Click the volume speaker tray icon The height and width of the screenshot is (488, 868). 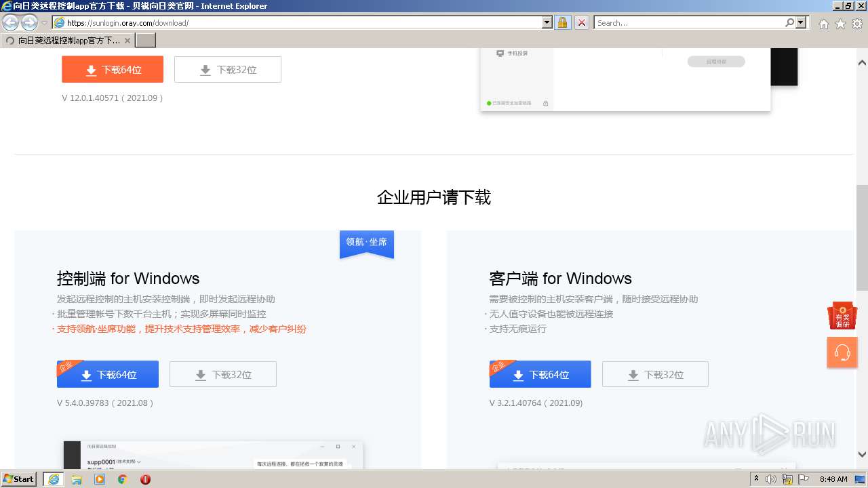tap(771, 479)
